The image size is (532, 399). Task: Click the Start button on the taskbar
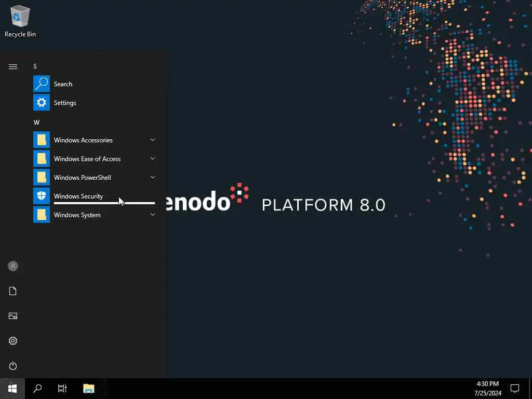click(x=12, y=389)
